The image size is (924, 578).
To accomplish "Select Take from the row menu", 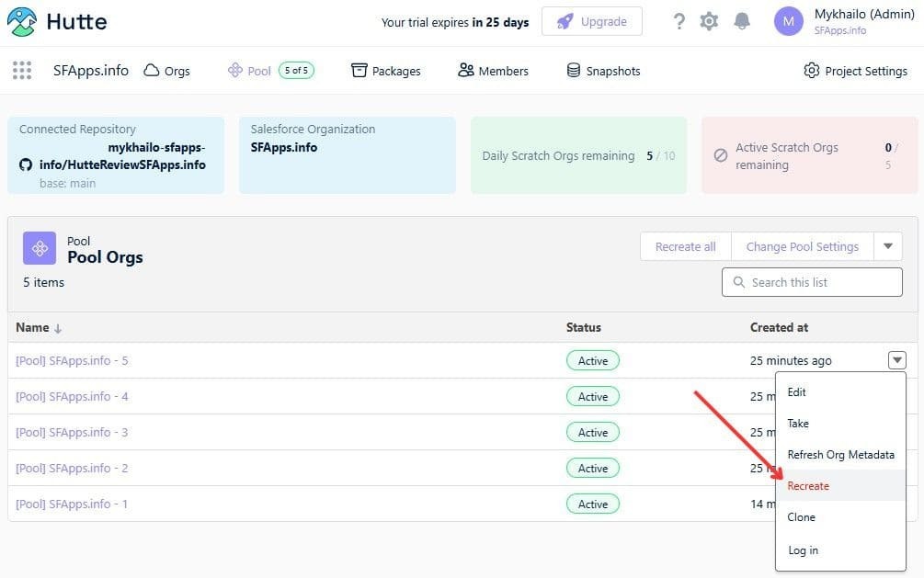I will tap(840, 423).
